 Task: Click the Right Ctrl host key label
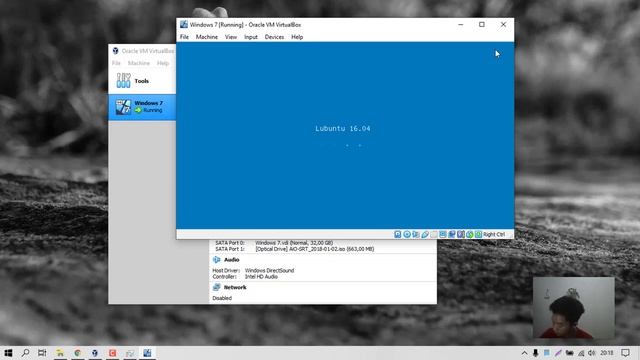[x=494, y=234]
